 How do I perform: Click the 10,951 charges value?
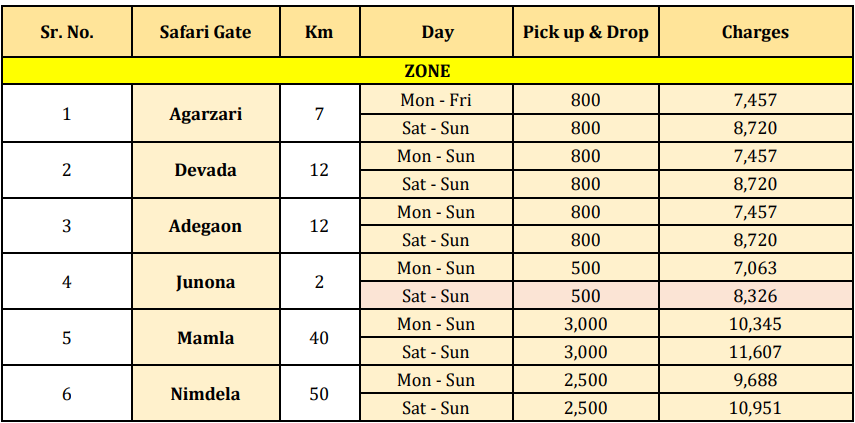tap(755, 408)
